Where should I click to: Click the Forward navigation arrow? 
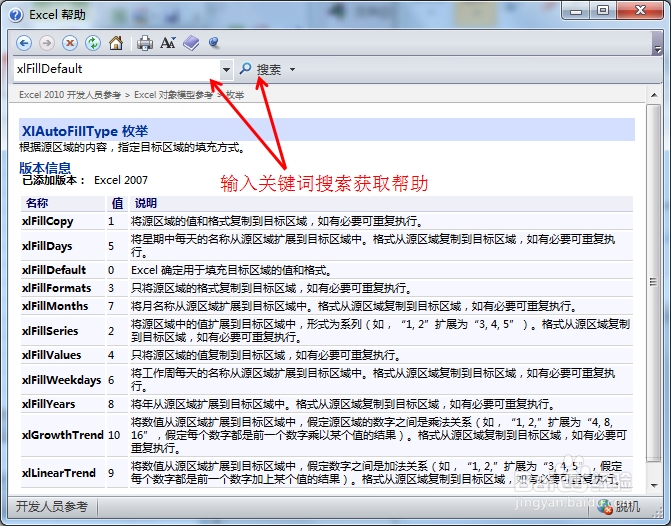coord(47,43)
